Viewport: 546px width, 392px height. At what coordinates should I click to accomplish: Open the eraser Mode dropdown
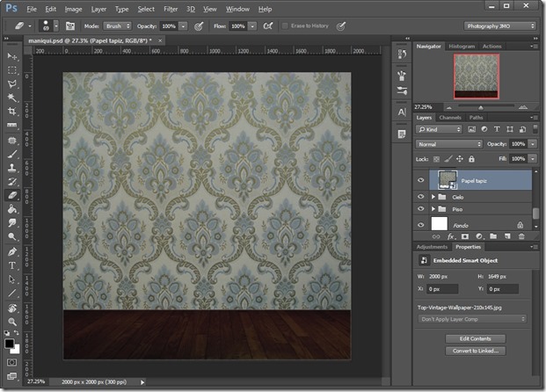[x=117, y=26]
